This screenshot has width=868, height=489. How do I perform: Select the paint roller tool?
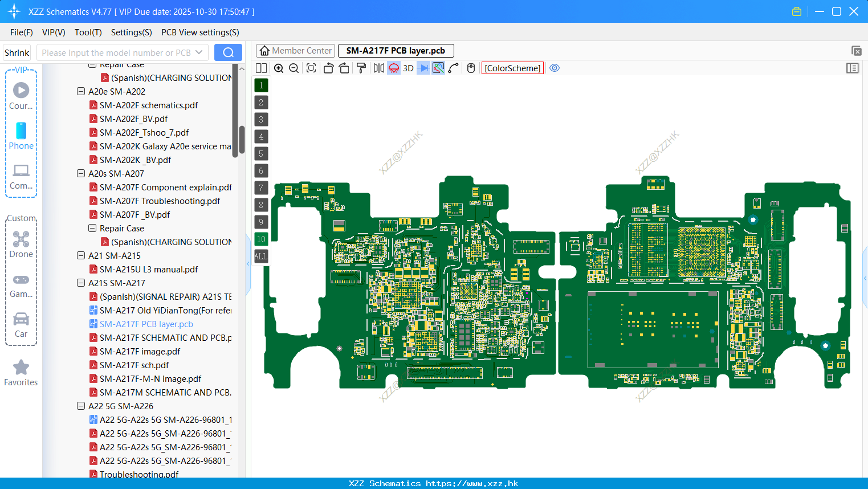click(361, 68)
